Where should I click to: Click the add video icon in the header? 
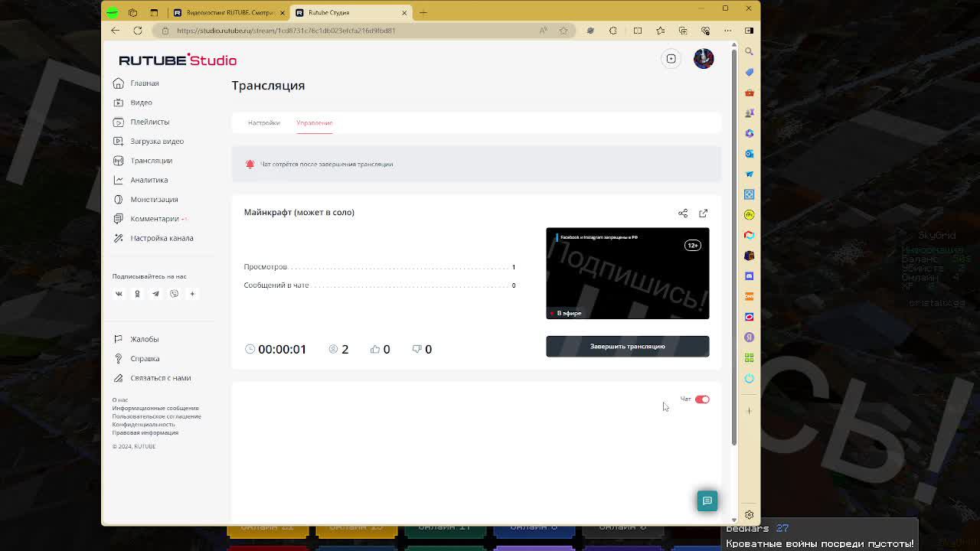[x=671, y=59]
